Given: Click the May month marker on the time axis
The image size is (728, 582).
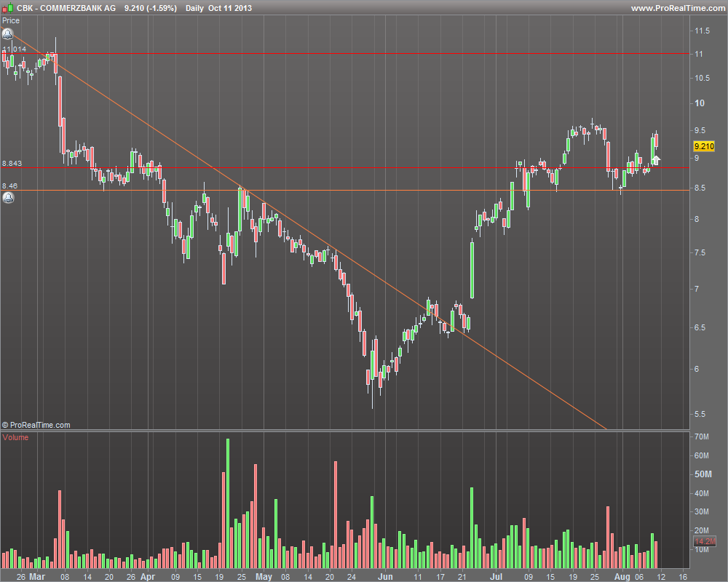Looking at the screenshot, I should tap(264, 576).
